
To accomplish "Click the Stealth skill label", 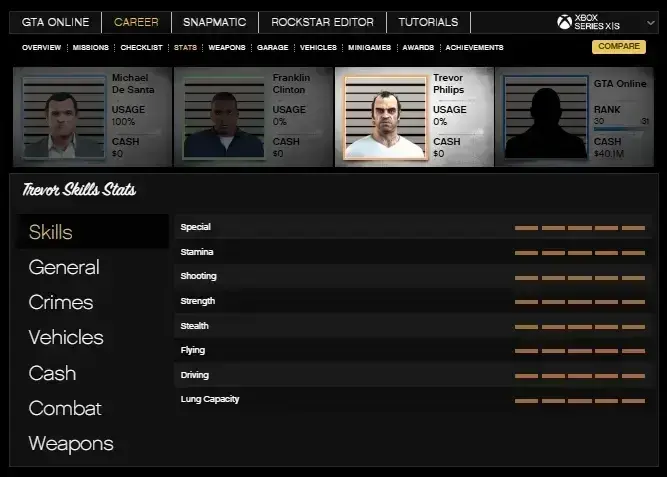I will (x=194, y=326).
